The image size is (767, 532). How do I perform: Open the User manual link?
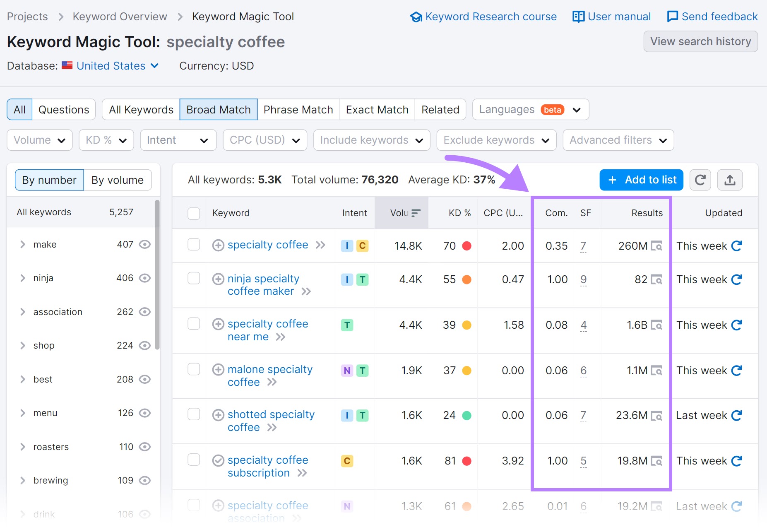click(x=611, y=17)
